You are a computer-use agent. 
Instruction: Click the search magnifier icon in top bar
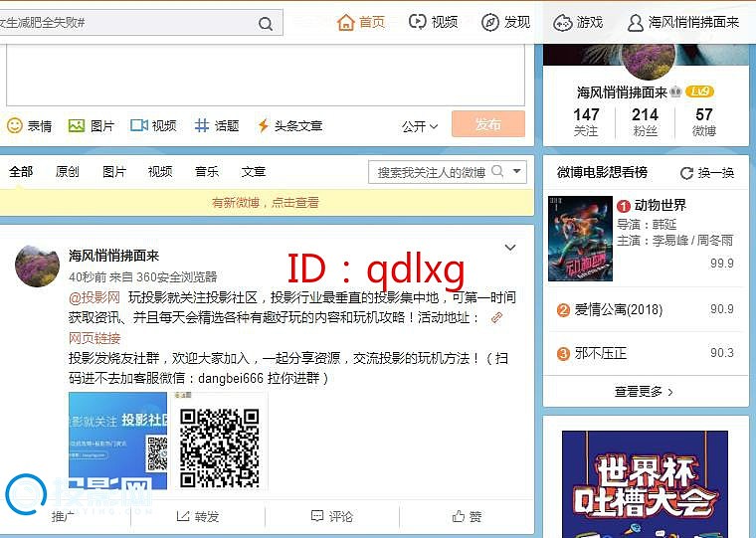[266, 23]
